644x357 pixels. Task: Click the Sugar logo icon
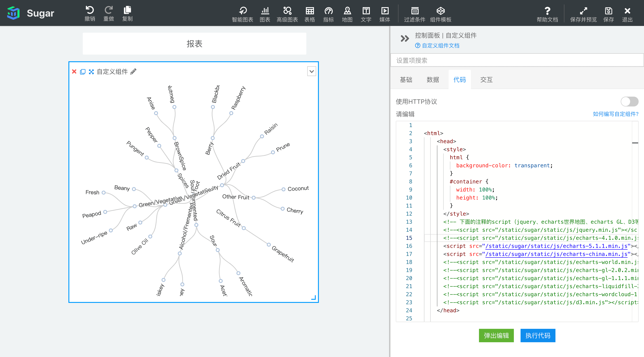pyautogui.click(x=13, y=13)
